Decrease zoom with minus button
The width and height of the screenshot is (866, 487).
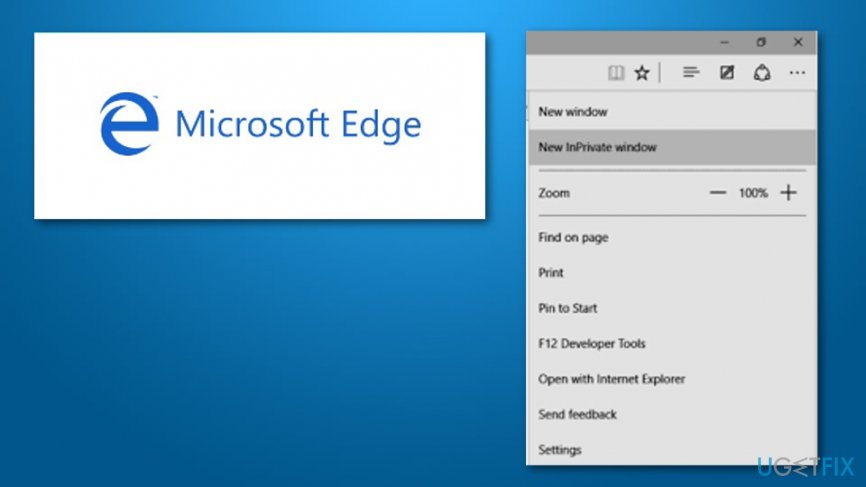(717, 193)
